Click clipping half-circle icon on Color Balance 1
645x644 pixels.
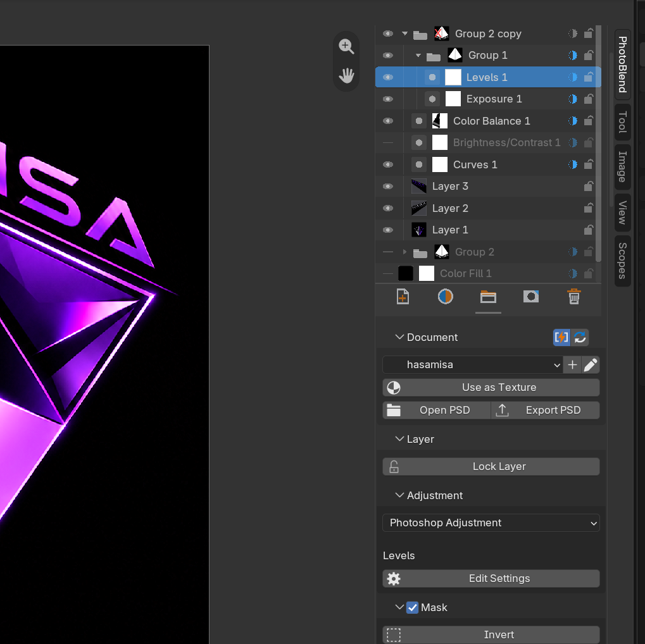pos(573,121)
